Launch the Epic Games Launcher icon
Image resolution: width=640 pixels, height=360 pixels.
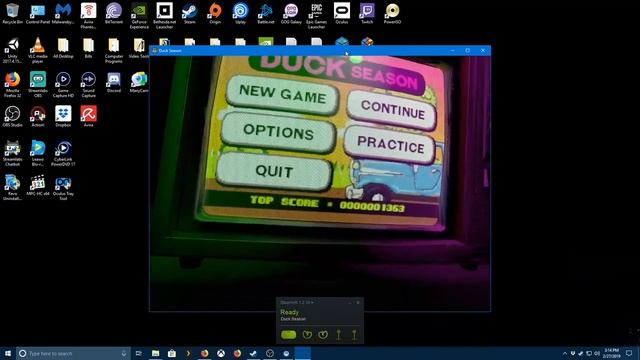316,16
